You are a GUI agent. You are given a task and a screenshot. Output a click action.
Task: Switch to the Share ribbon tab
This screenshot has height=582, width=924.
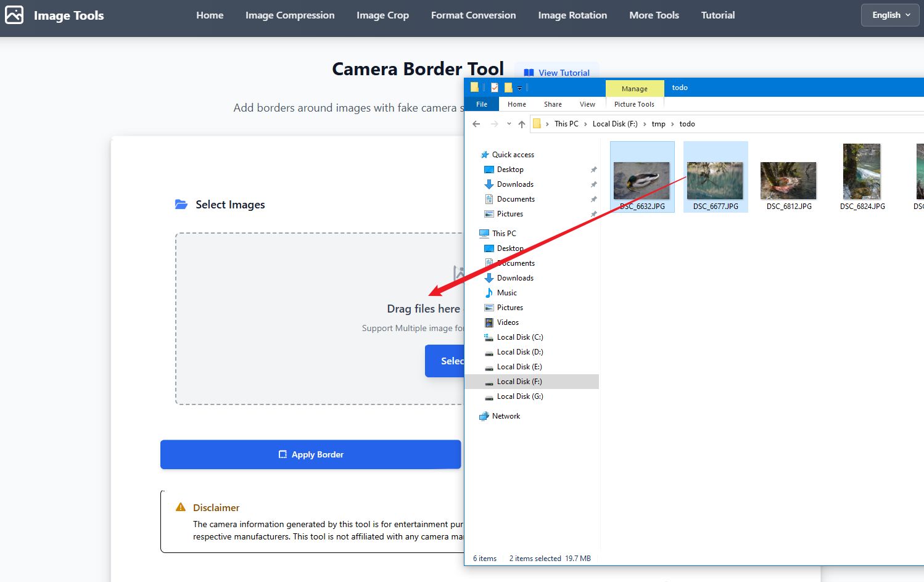point(553,104)
